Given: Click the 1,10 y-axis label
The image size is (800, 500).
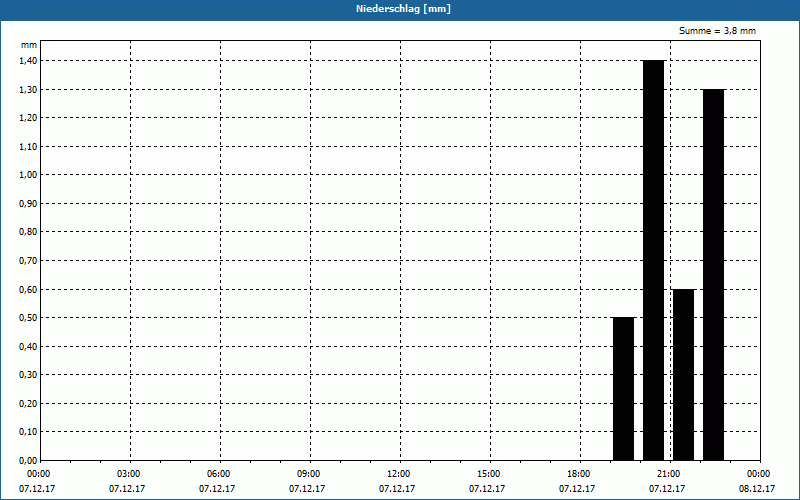Looking at the screenshot, I should click(28, 146).
